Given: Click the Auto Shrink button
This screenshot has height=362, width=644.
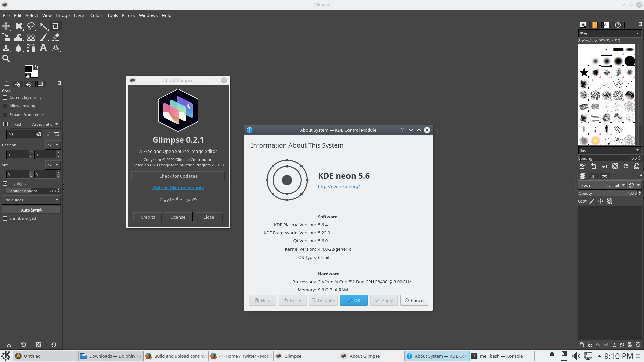Looking at the screenshot, I should point(32,210).
